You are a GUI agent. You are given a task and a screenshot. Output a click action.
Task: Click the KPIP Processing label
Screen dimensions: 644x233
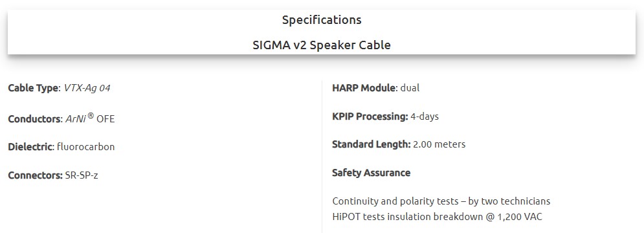click(370, 116)
